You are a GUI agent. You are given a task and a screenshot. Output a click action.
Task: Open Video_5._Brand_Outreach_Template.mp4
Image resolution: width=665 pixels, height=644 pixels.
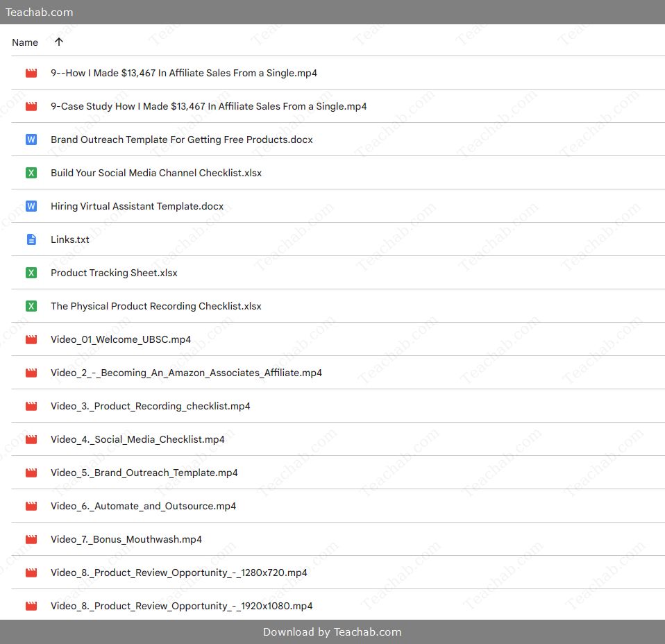(144, 473)
